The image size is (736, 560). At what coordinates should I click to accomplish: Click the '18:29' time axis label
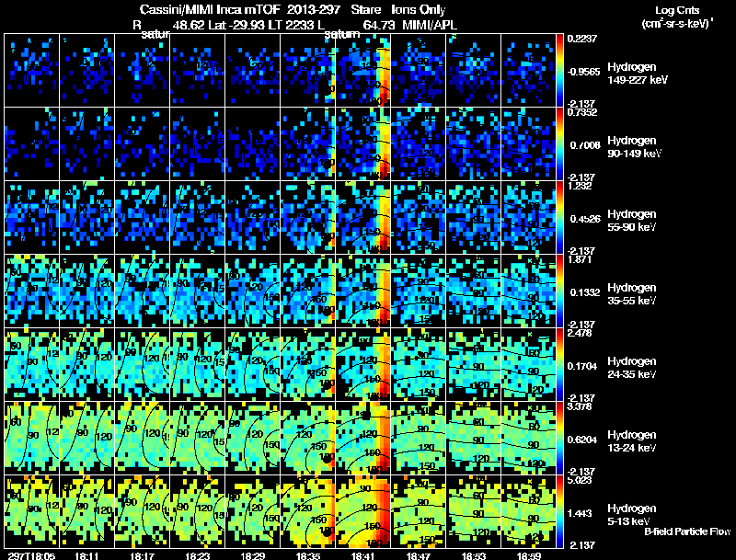point(253,555)
